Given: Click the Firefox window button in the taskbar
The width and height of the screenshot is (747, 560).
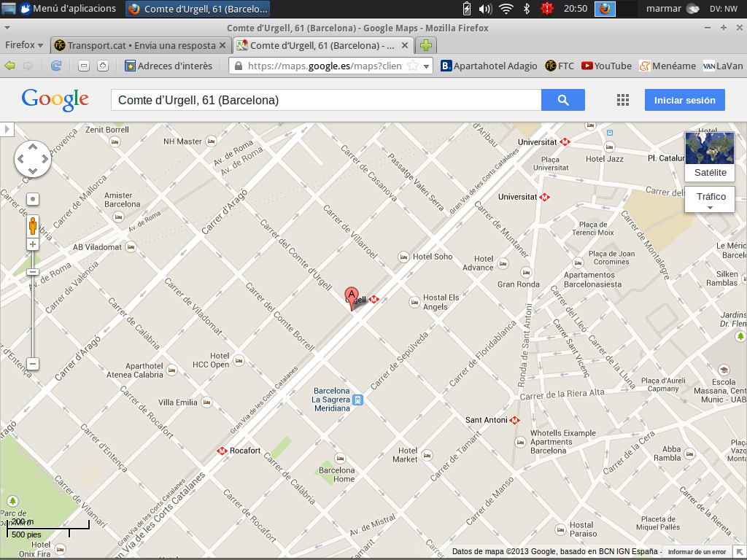Looking at the screenshot, I should [198, 9].
